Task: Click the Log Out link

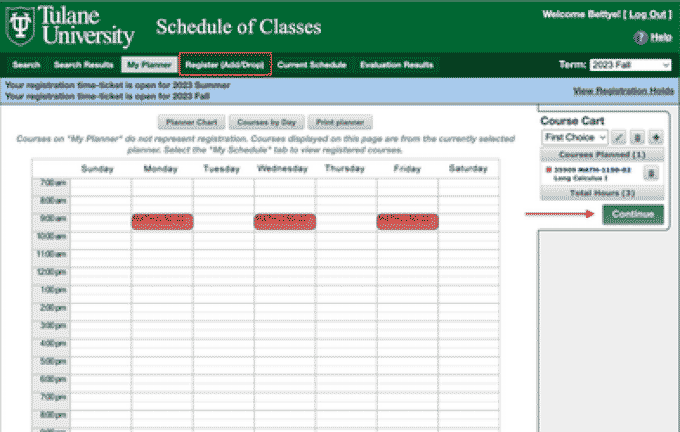Action: point(647,15)
